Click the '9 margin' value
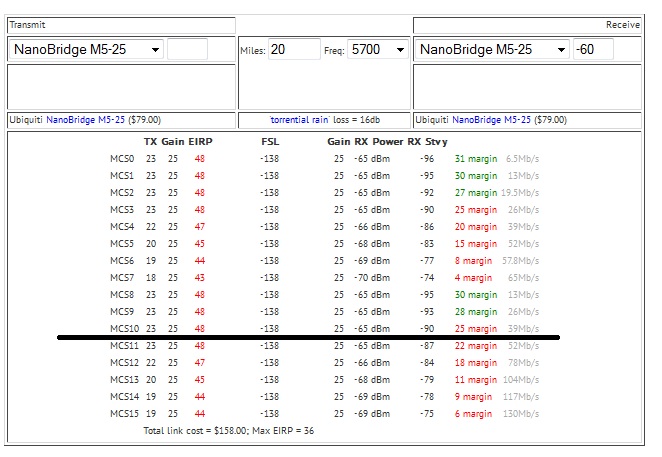 pos(473,397)
